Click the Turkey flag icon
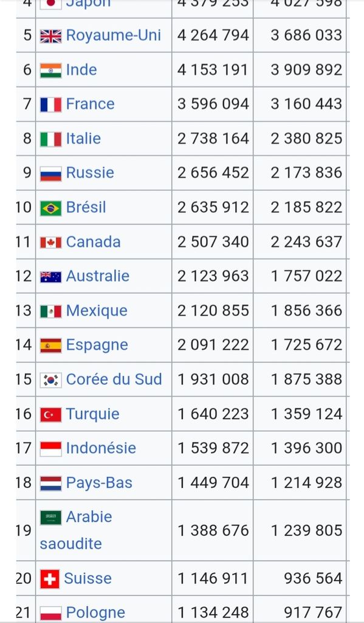This screenshot has height=623, width=364. coord(51,415)
